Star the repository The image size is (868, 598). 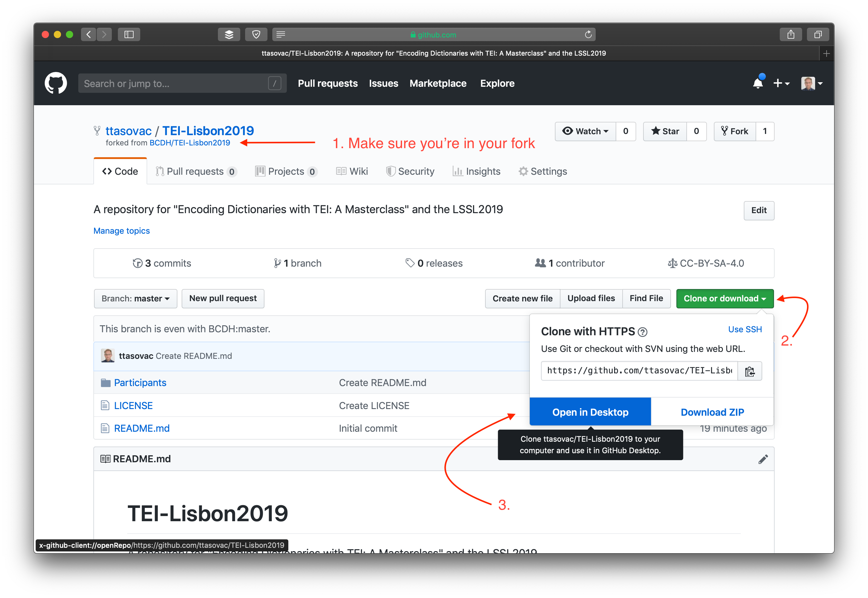tap(665, 132)
